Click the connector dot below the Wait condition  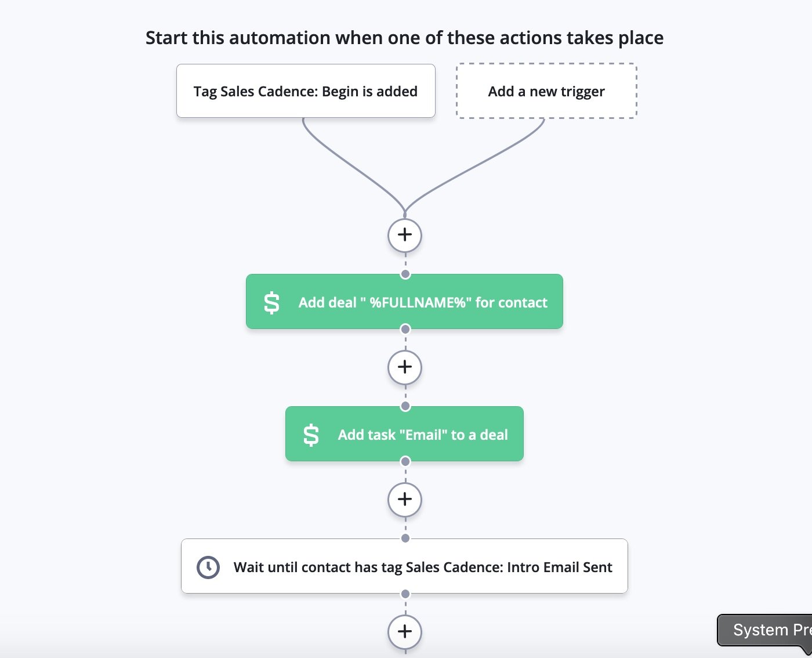click(x=404, y=594)
